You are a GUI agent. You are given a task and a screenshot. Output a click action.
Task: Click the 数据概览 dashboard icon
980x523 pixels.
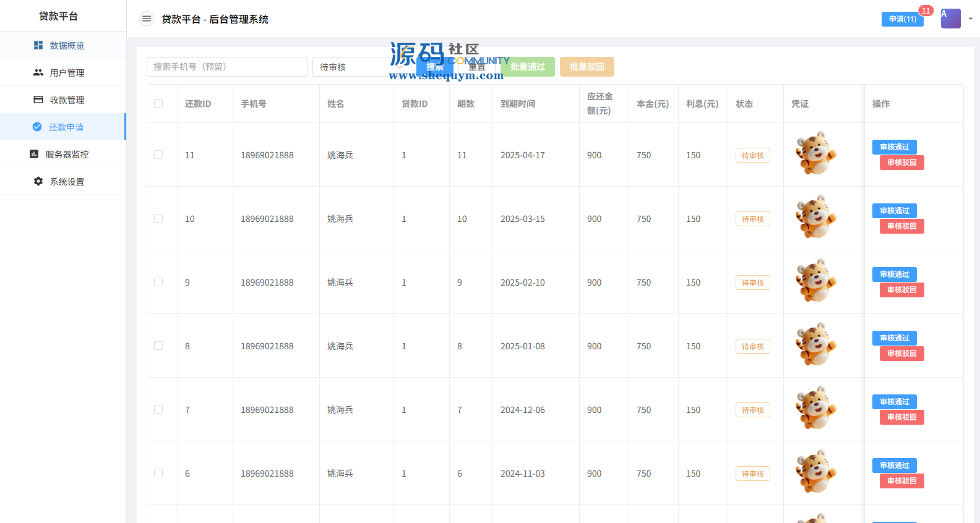[x=38, y=45]
